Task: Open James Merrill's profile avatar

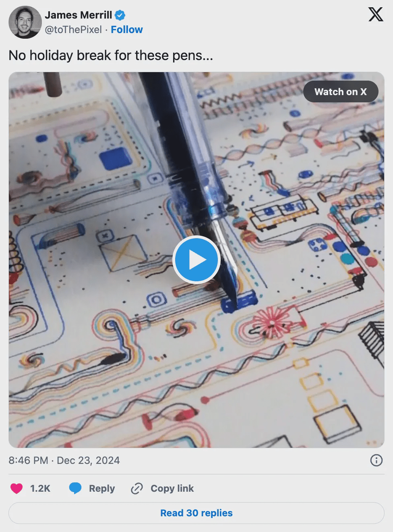Action: (25, 22)
